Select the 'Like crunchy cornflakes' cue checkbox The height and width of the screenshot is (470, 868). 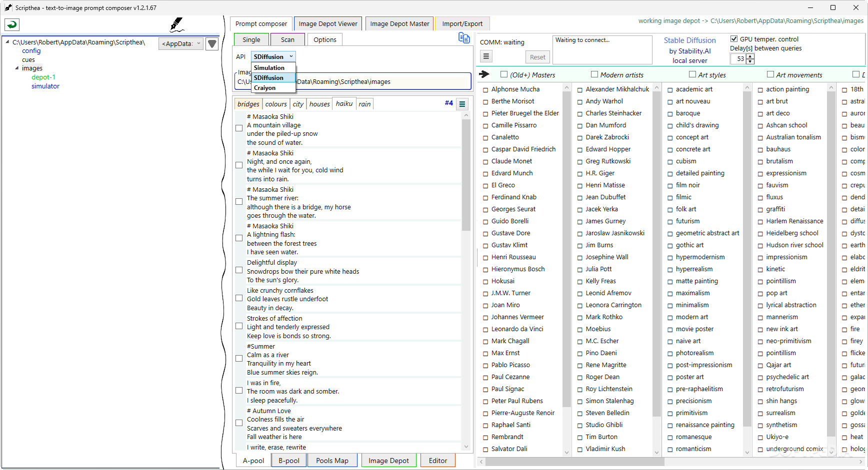point(239,298)
